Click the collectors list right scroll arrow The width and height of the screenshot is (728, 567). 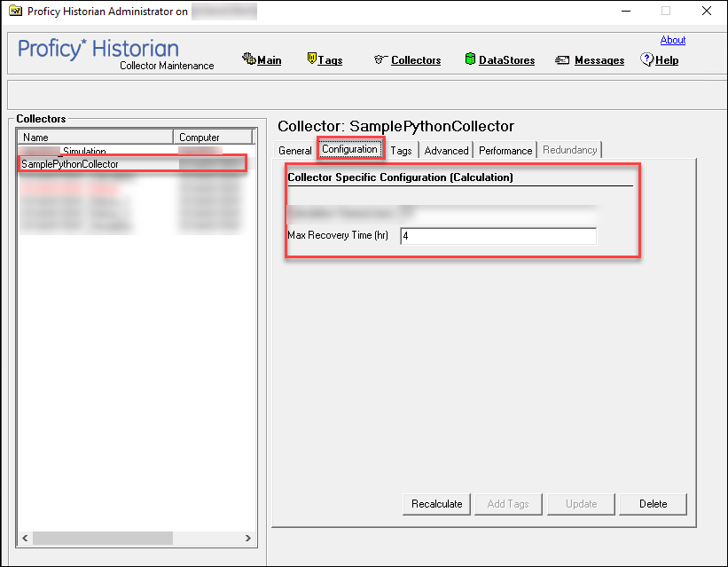(248, 539)
